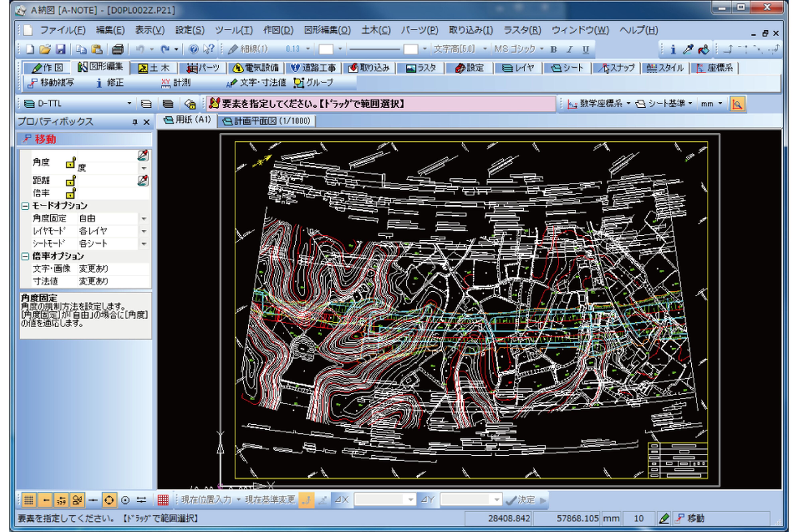
Task: Click the 道路工事 toolbar tab button
Action: [313, 68]
